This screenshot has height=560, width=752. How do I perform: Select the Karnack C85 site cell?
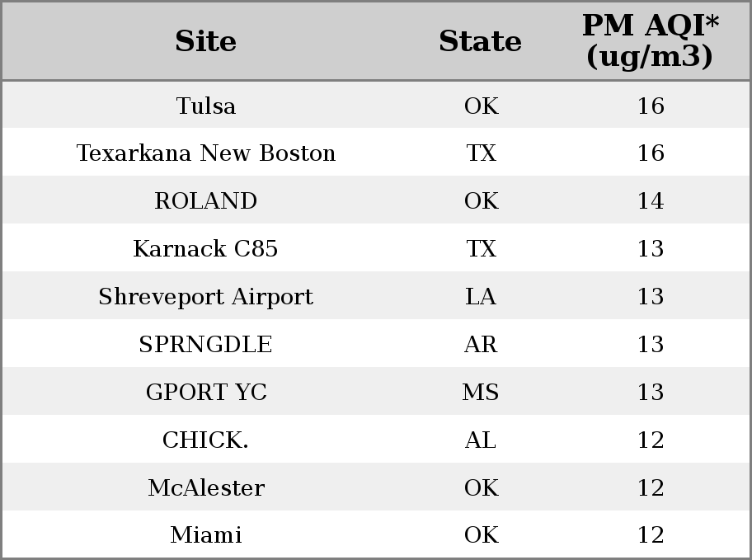point(206,249)
